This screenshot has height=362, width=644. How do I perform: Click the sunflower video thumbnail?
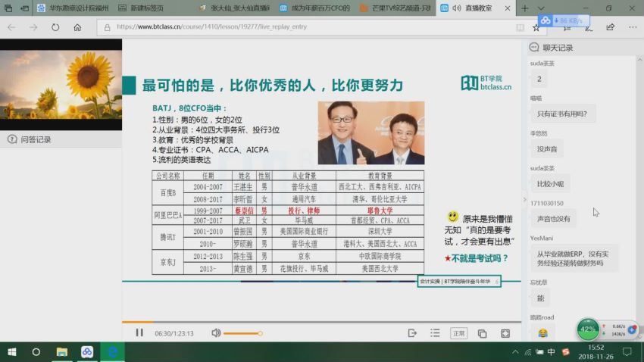tap(61, 85)
